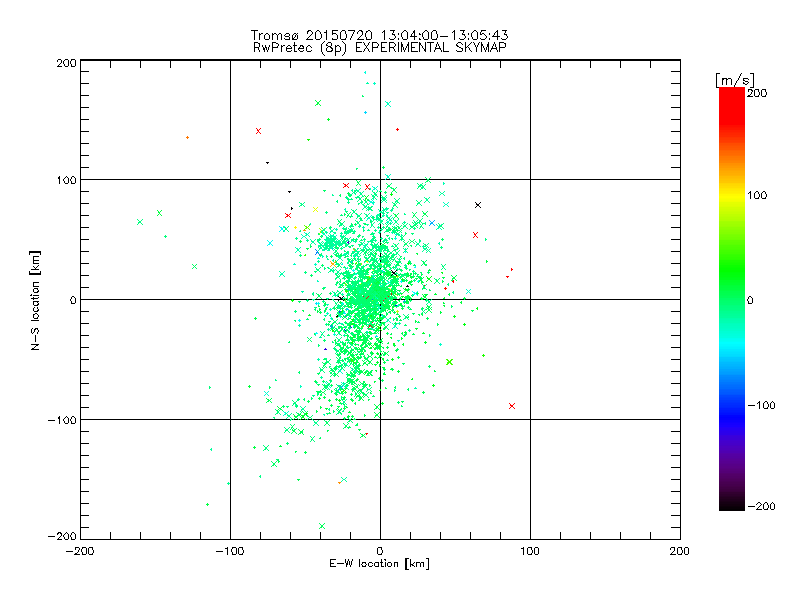The height and width of the screenshot is (600, 800).
Task: Click the black bottom end of the color bar
Action: click(732, 505)
